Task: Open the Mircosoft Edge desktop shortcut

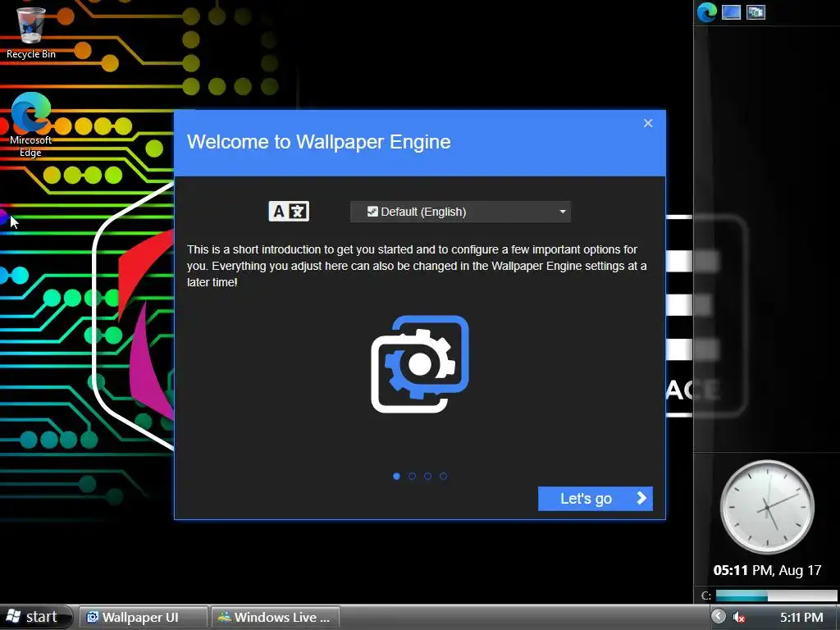Action: tap(30, 125)
